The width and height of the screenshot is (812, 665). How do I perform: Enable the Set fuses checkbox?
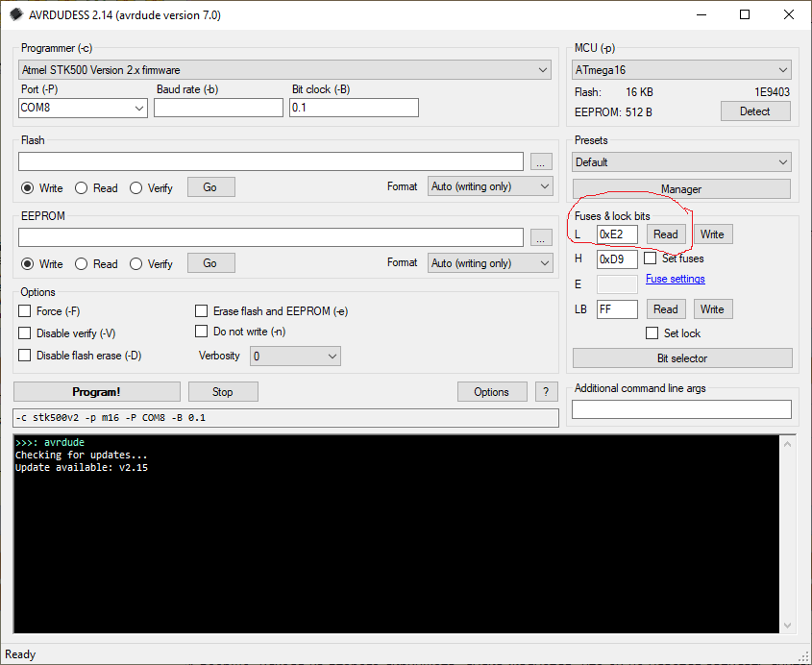click(651, 259)
